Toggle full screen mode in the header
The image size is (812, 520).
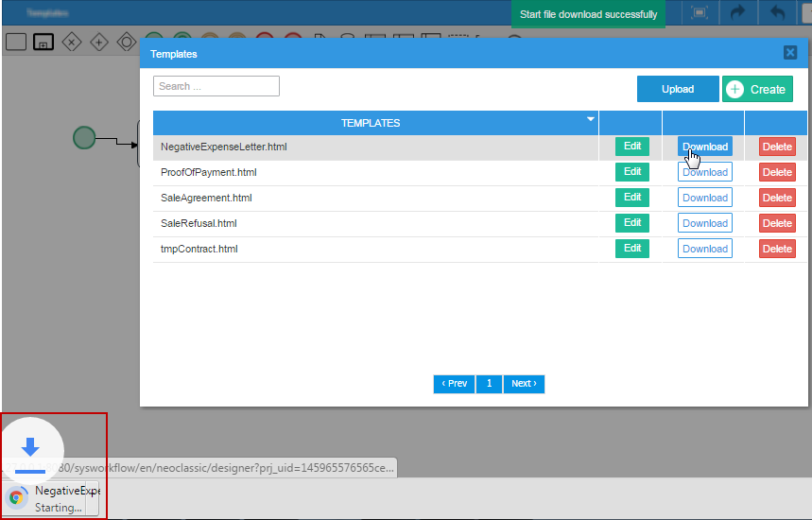(x=700, y=13)
